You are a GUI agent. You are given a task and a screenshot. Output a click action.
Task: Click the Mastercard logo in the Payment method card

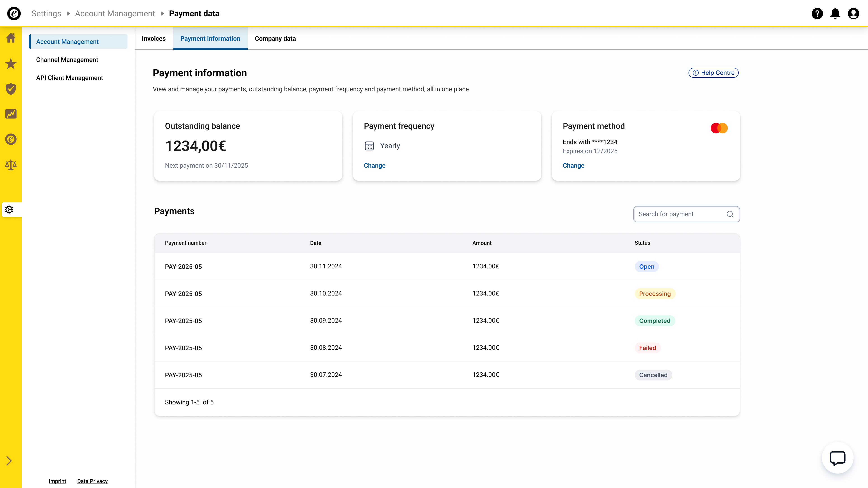[719, 128]
